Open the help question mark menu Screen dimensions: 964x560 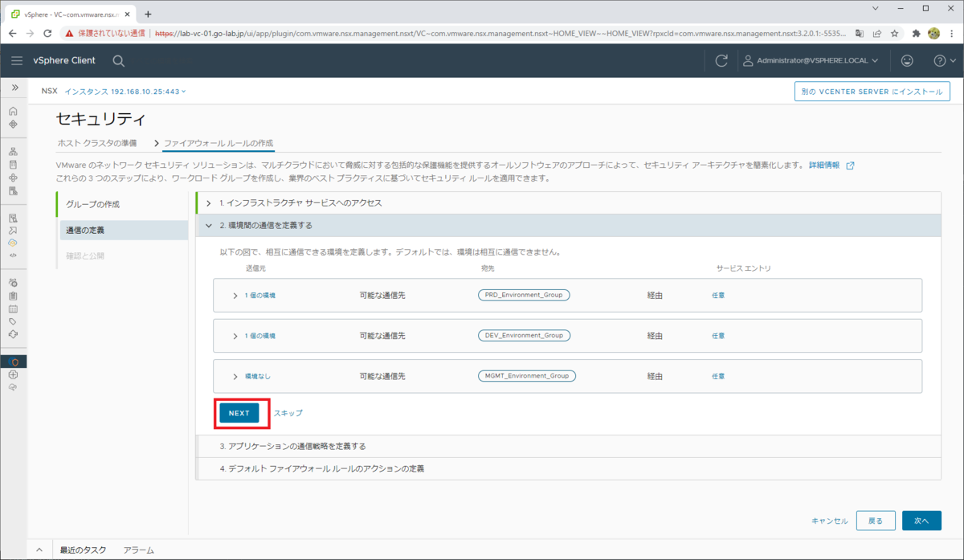(940, 60)
